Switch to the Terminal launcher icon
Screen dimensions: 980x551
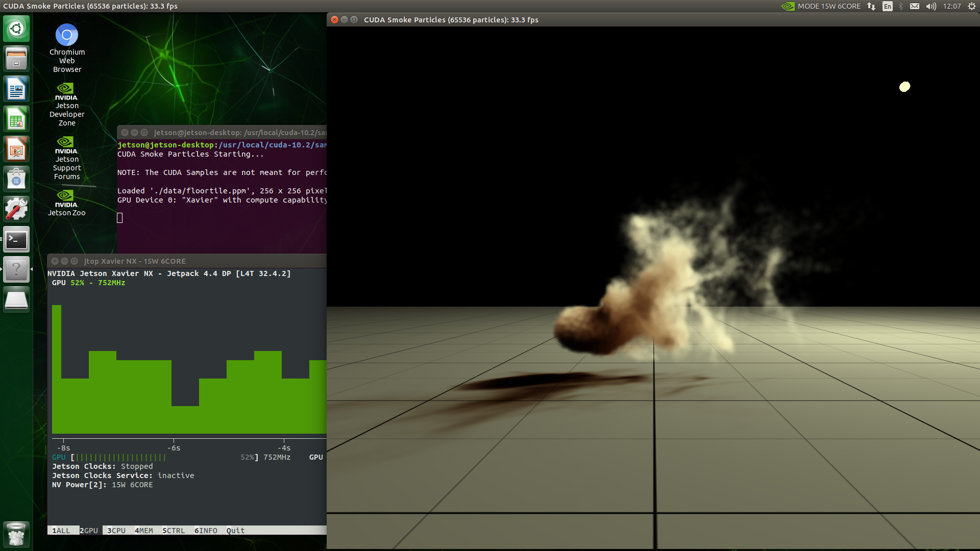point(16,239)
